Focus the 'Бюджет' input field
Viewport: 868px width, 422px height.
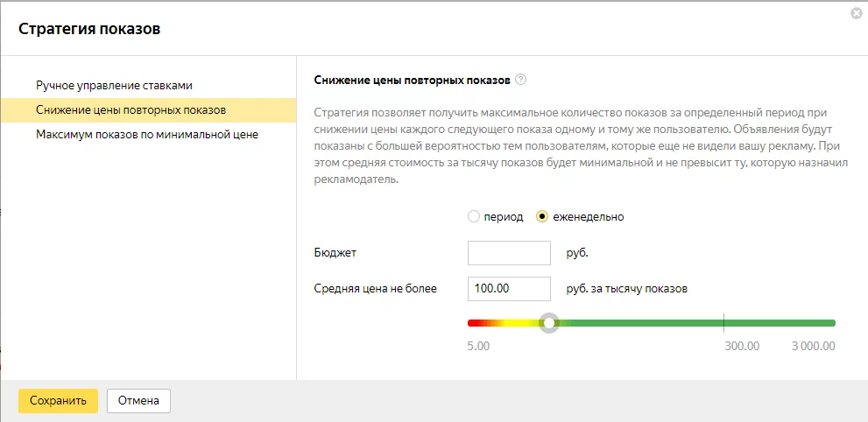[509, 253]
